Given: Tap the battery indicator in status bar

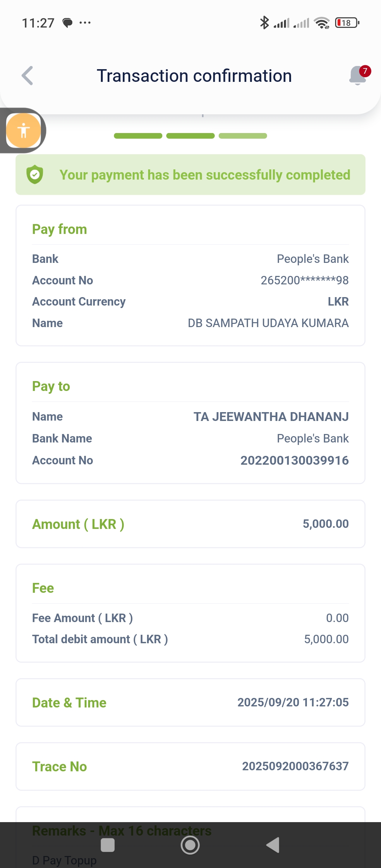Looking at the screenshot, I should 347,23.
